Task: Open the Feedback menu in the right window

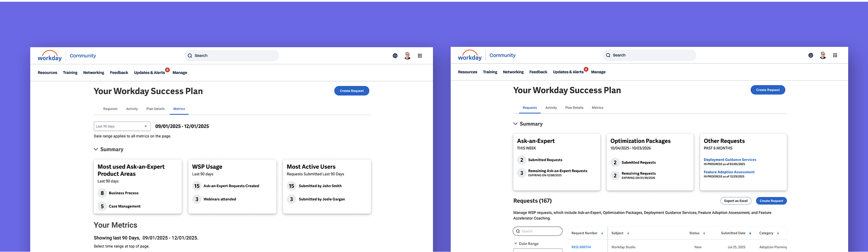Action: coord(538,72)
